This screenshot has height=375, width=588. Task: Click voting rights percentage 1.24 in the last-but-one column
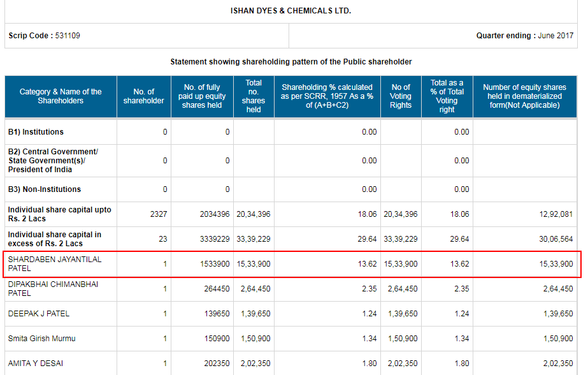pos(462,314)
